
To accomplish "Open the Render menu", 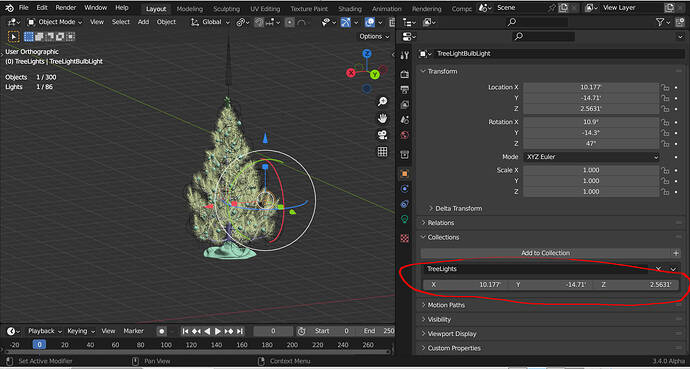I will [66, 8].
